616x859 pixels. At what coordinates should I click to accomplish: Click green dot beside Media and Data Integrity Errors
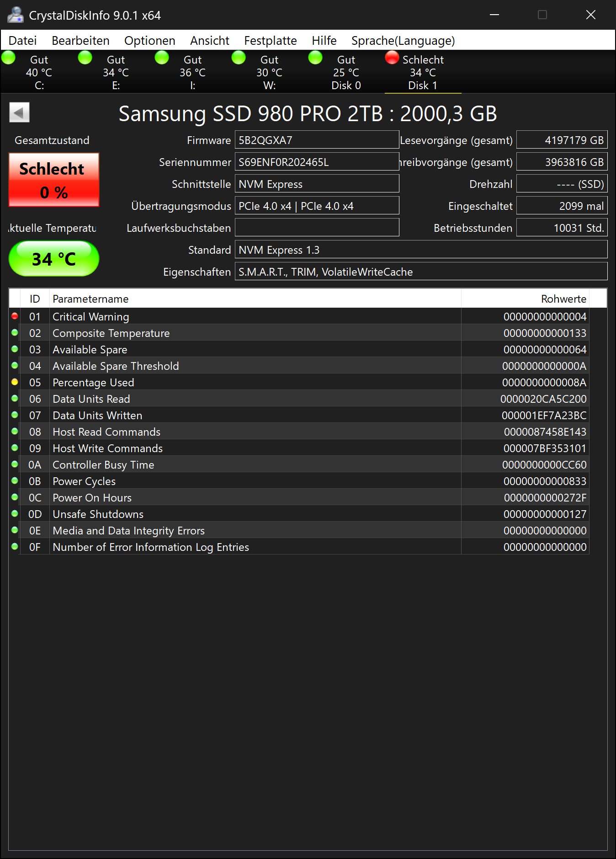(15, 530)
